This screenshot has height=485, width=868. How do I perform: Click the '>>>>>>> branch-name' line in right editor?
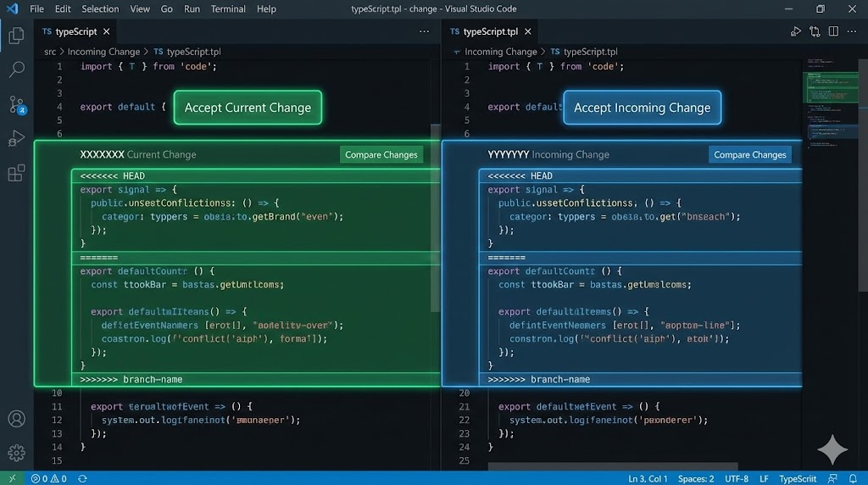538,379
